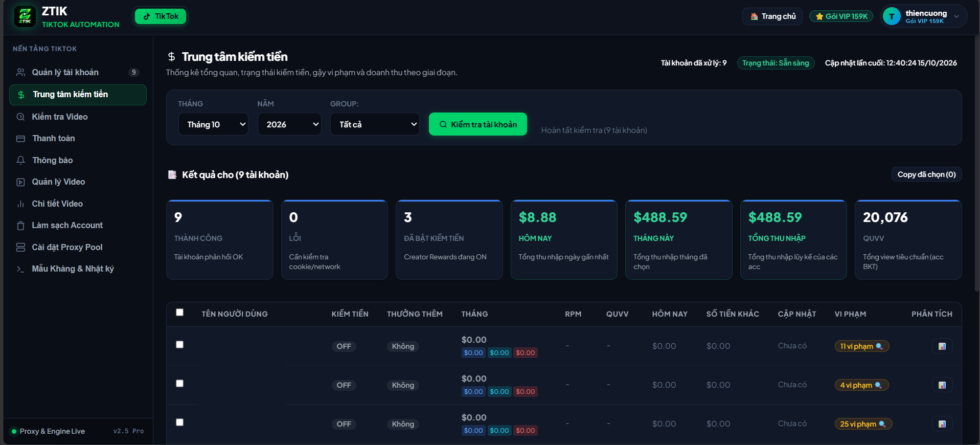Screen dimensions: 980x445
Task: Click the Thông báo bell icon
Action: (x=20, y=160)
